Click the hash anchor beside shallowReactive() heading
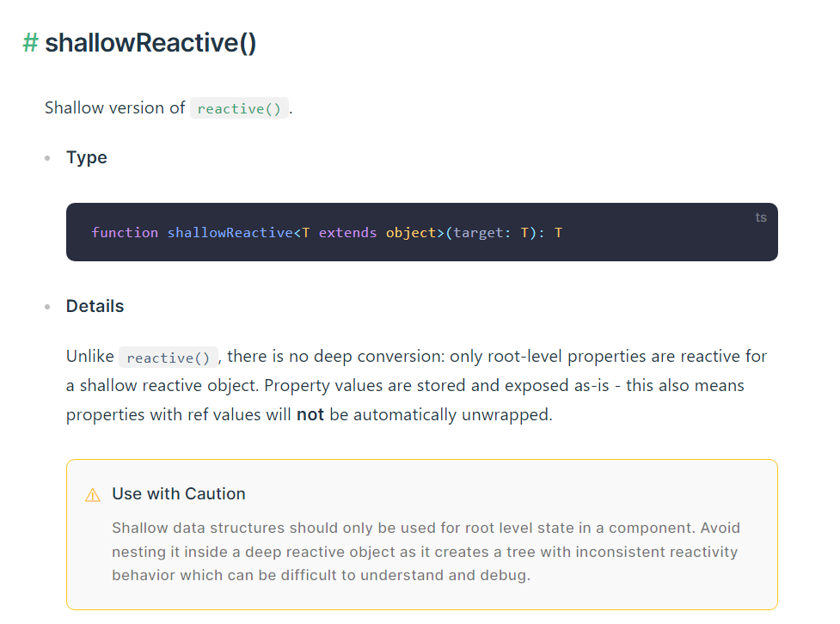840x624 pixels. 31,43
